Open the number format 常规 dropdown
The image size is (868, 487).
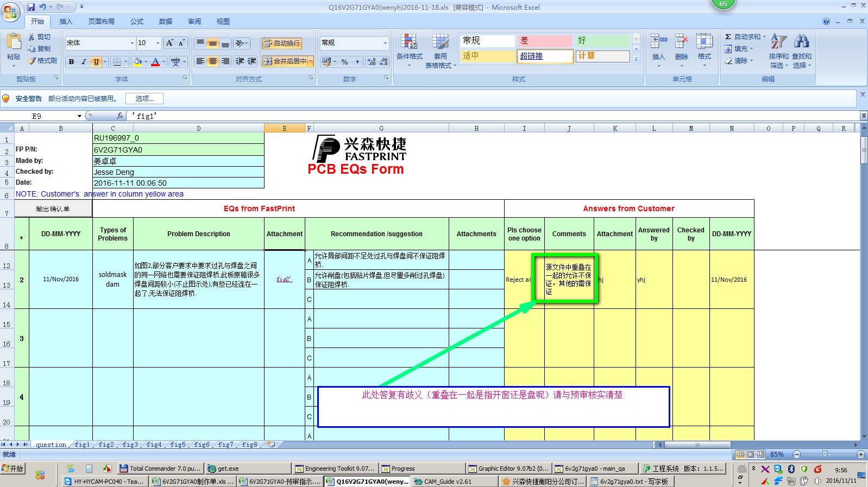386,43
